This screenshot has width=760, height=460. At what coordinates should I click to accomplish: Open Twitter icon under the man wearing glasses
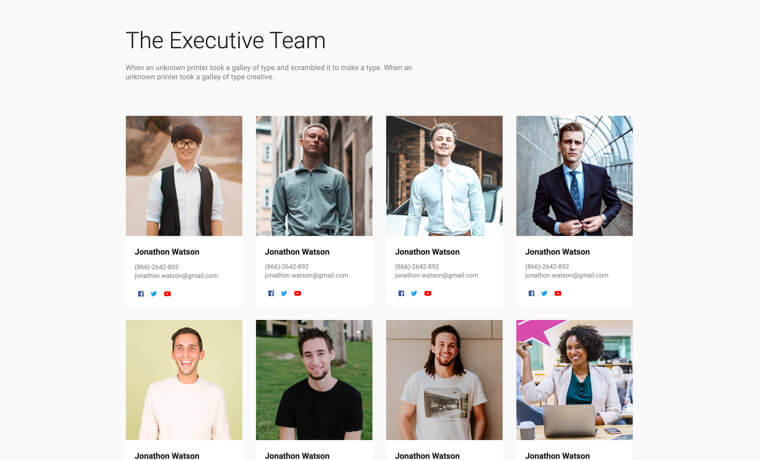(154, 293)
